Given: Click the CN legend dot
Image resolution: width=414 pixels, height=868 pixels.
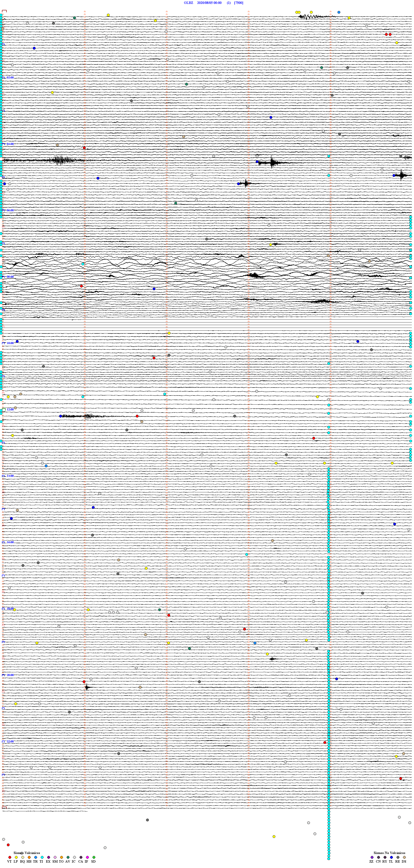Looking at the screenshot, I should (379, 857).
